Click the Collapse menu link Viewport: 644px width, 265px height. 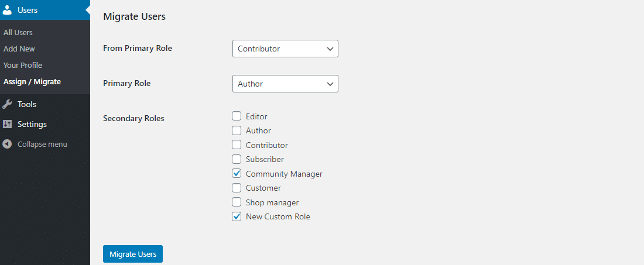[x=42, y=144]
